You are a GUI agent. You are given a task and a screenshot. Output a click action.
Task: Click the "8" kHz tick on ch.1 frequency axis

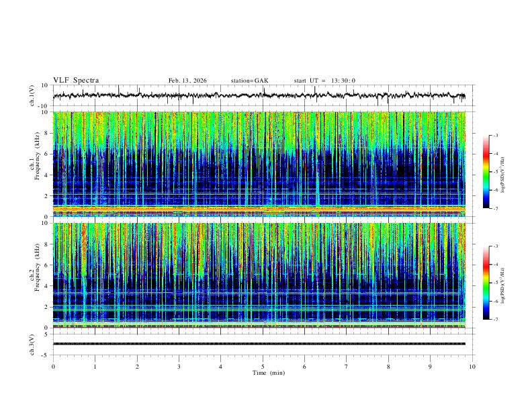click(47, 133)
